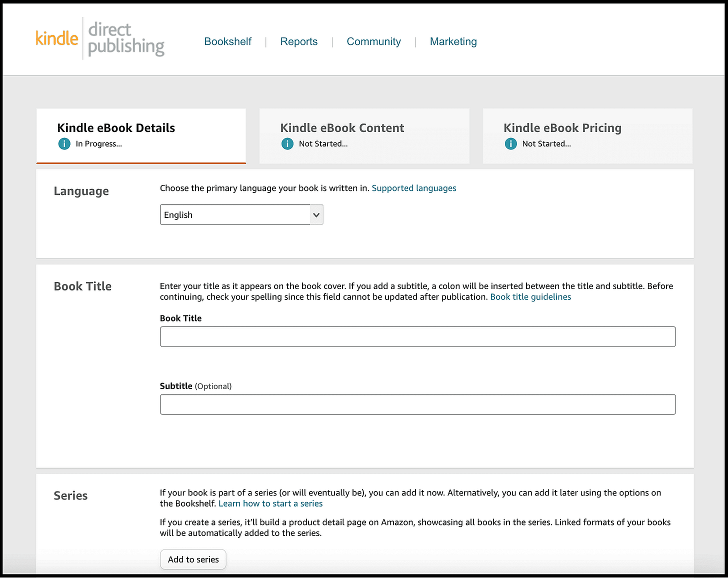
Task: Click the Kindle Direct Publishing logo
Action: point(100,39)
